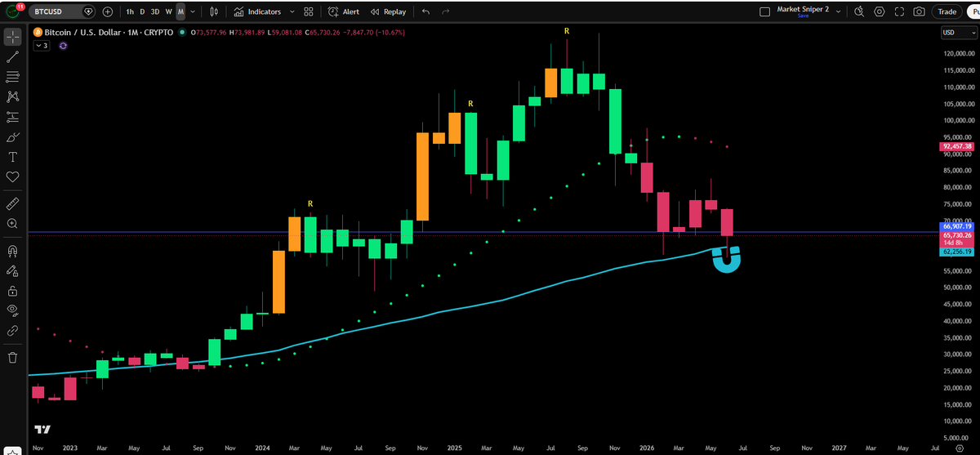Screen dimensions: 980x455
Task: Select the ruler measure tool
Action: click(12, 203)
